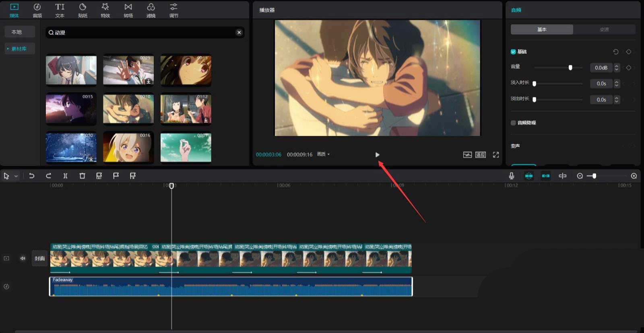Mute the main video track speaker icon
Screen dimensions: 644x333
23,258
